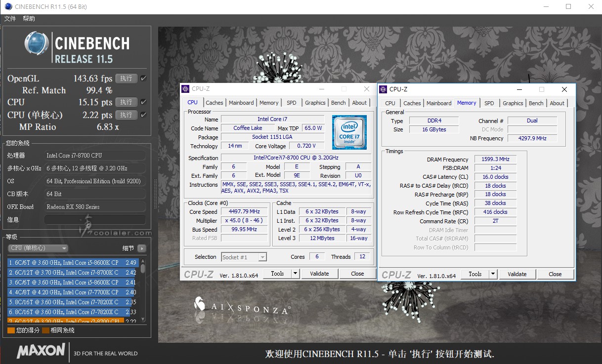The image size is (602, 364).
Task: Click the ranking list scroll up arrow
Action: tap(143, 261)
